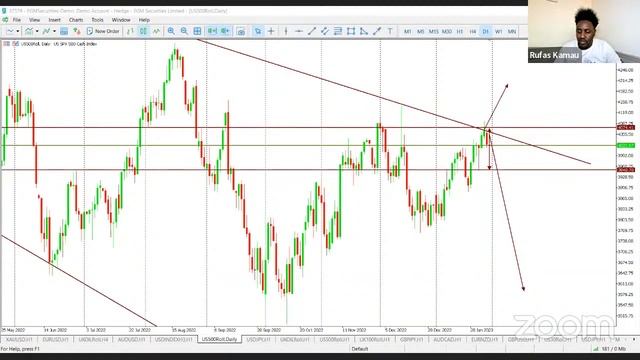Click first small icon beside chart title
This screenshot has width=640, height=360.
pos(7,44)
